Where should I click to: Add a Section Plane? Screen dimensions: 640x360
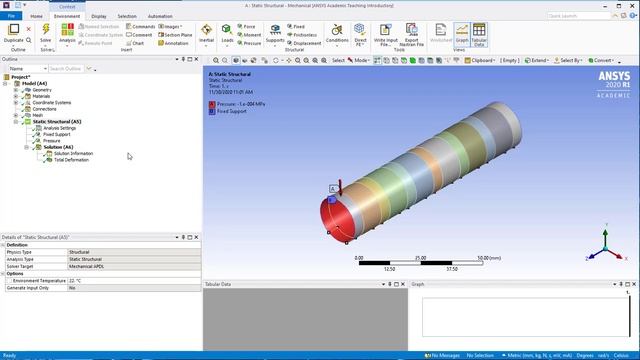click(175, 35)
